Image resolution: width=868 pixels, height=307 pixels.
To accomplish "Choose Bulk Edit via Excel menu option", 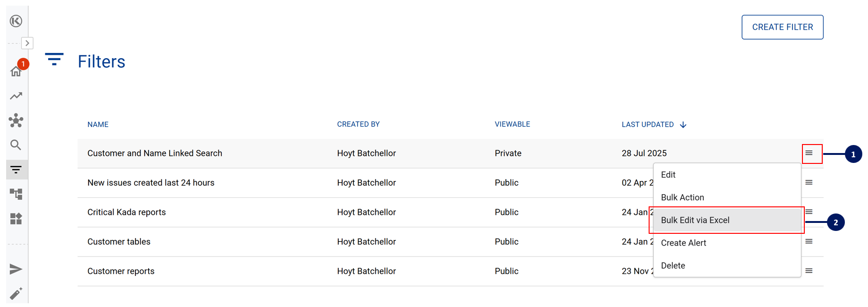I will click(695, 220).
